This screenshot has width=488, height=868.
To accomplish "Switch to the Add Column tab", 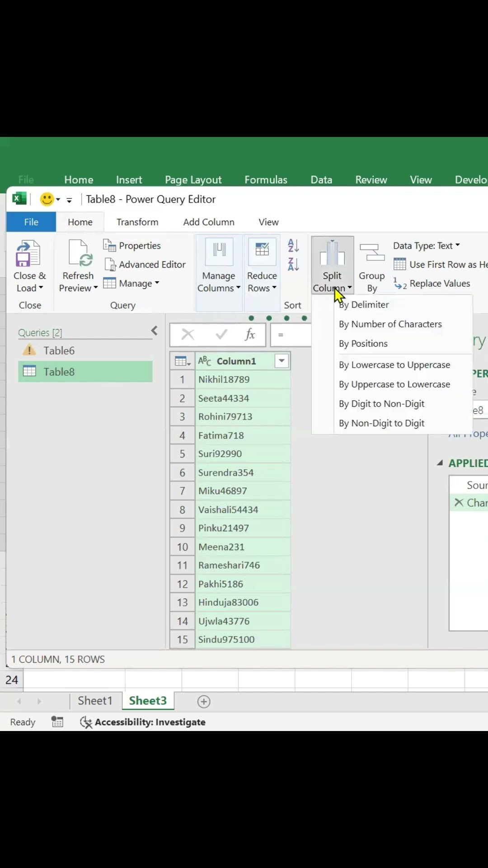I will tap(209, 222).
